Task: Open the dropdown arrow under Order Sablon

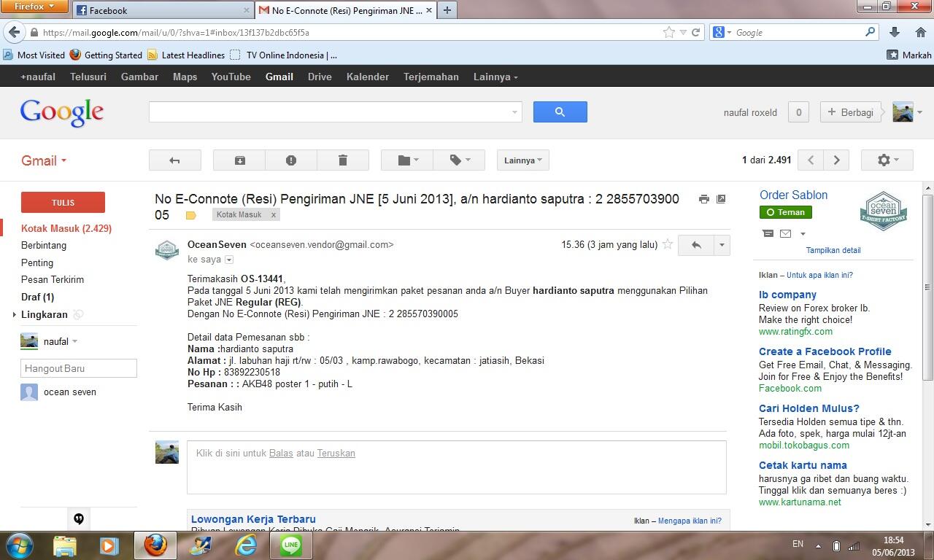Action: pos(803,234)
